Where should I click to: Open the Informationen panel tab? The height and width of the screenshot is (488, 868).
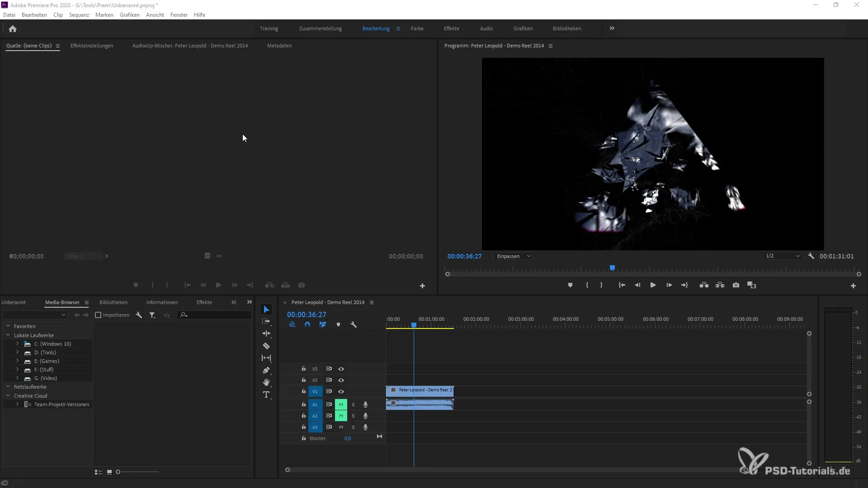click(162, 302)
